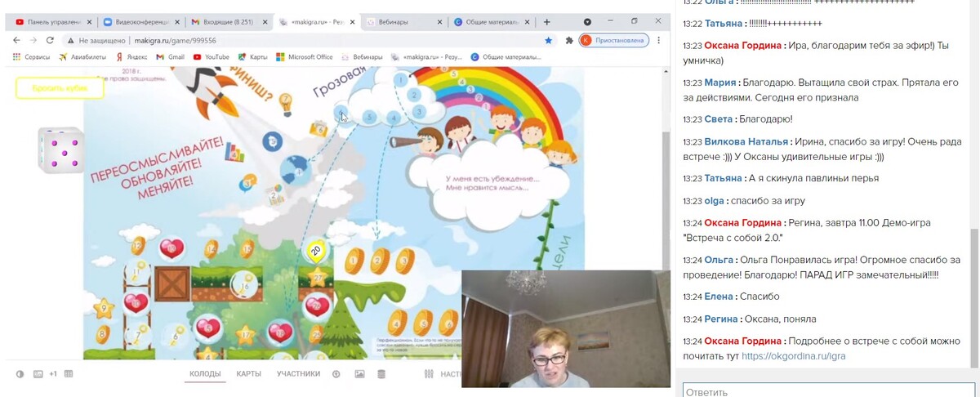
Task: Open the 'КАРТЫ' tab
Action: tap(249, 374)
